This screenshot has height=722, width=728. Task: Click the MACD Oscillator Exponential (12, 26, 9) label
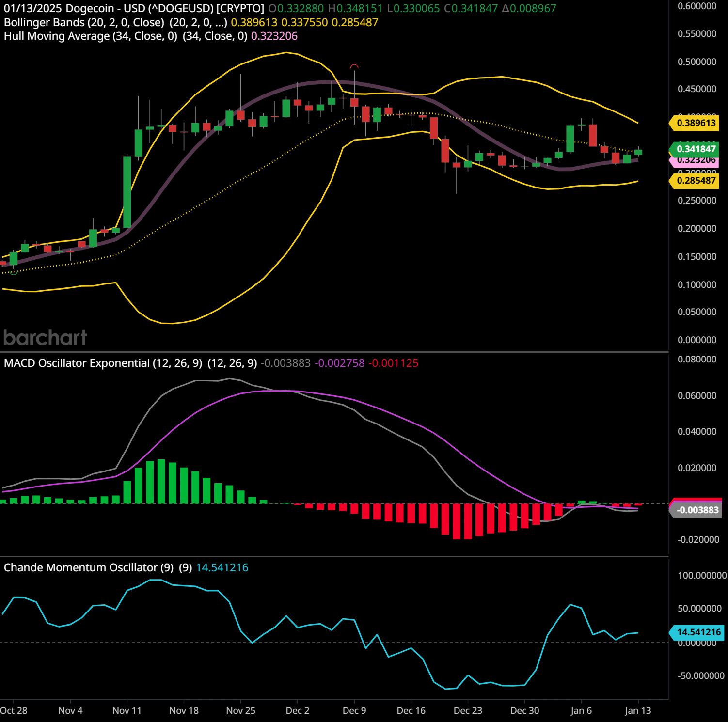point(103,363)
